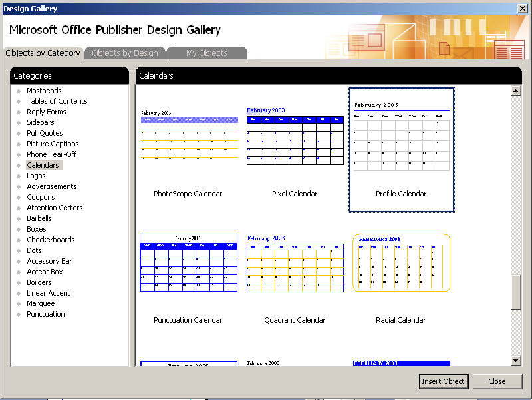Click the Objects by Category tab
The width and height of the screenshot is (532, 400).
(43, 53)
